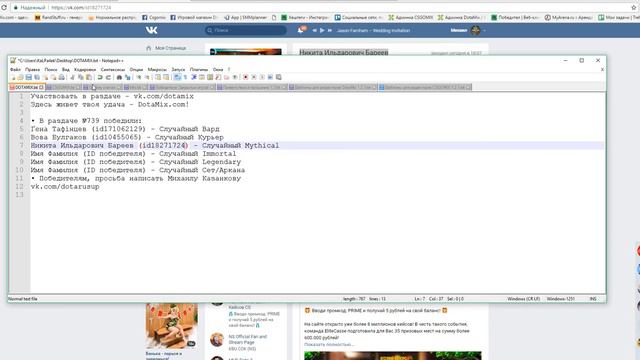Viewport: 640px width, 360px height.
Task: Open the Опции menu
Action: tap(136, 69)
